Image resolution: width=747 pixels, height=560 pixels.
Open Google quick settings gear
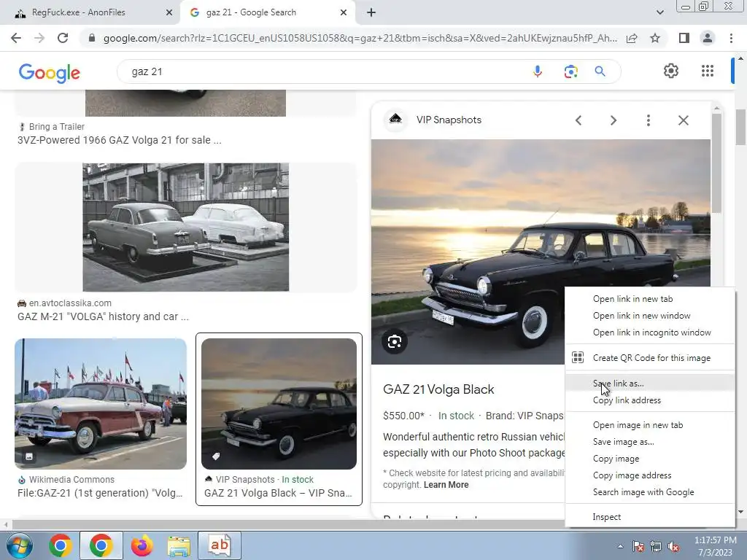click(x=671, y=71)
